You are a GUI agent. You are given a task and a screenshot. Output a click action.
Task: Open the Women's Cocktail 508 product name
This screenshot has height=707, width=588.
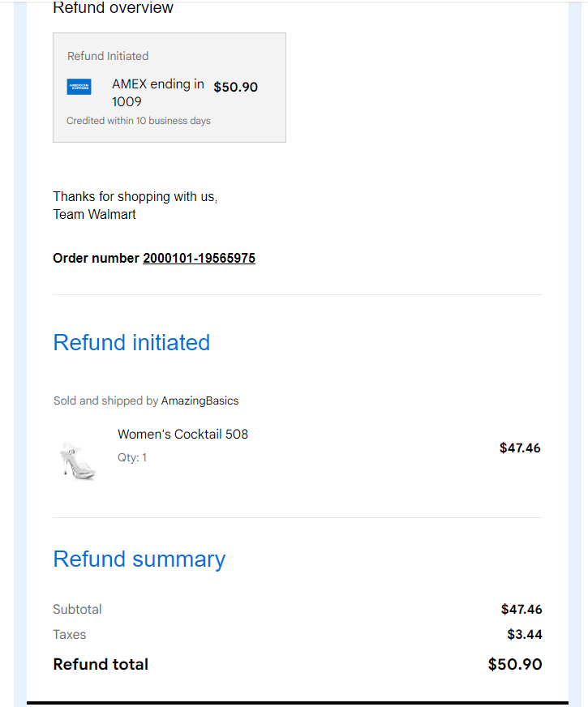(182, 434)
